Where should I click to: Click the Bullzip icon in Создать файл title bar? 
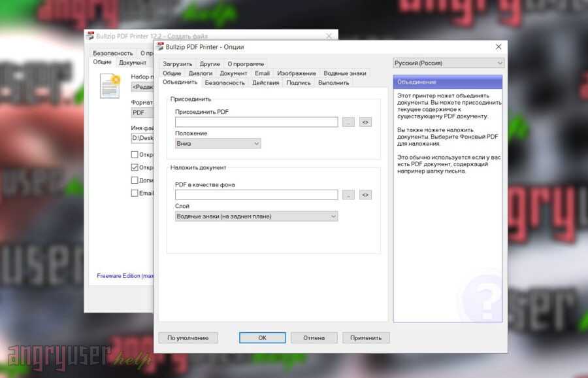coord(90,37)
